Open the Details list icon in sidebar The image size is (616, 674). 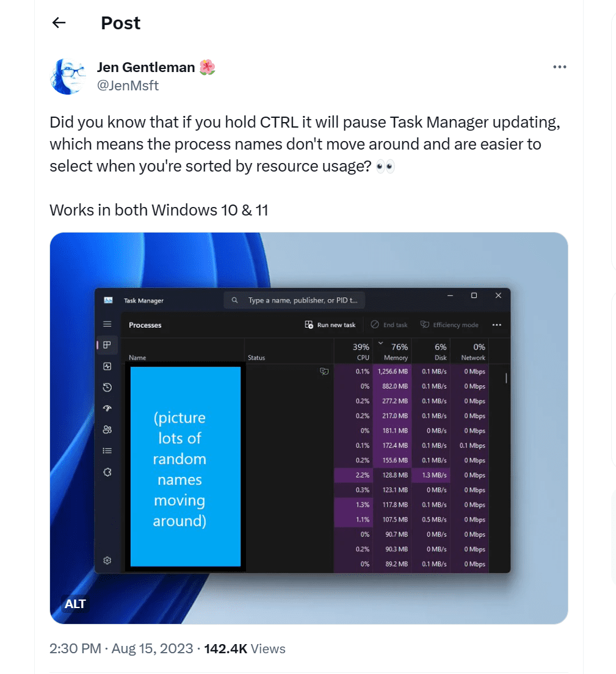[x=107, y=451]
